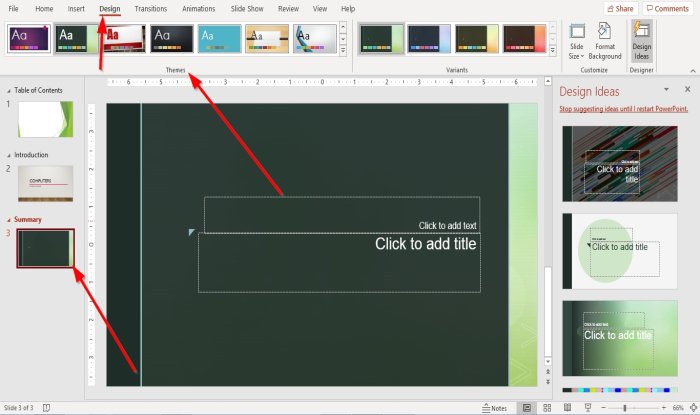The image size is (700, 415).
Task: Select slide 3 dark thumbnail
Action: [x=46, y=249]
